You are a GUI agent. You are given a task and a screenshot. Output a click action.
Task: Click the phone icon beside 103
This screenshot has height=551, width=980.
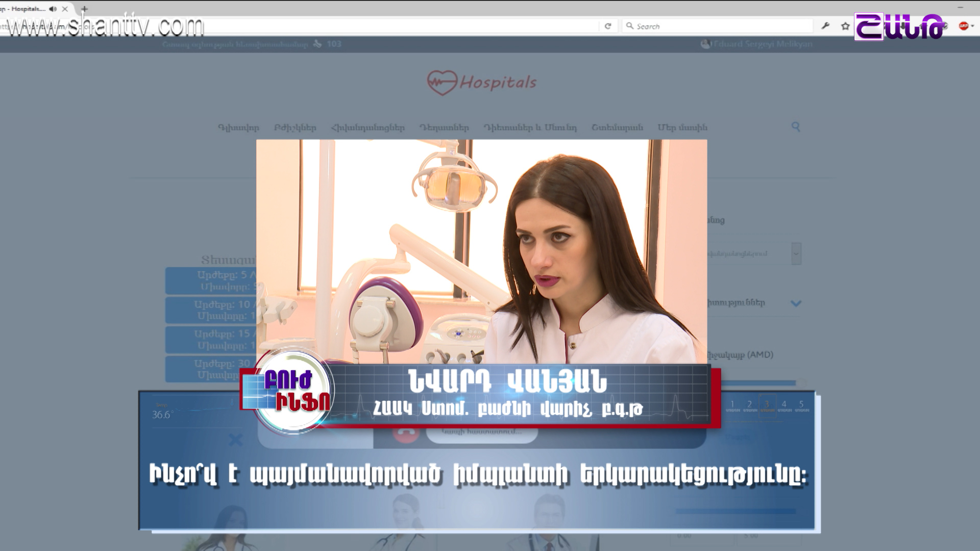click(317, 44)
